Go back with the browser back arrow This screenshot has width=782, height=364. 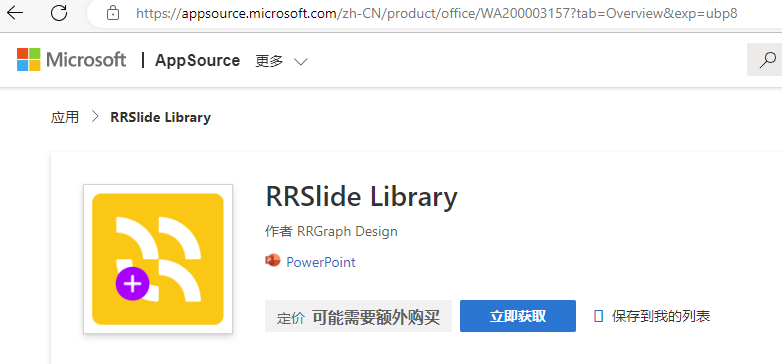click(15, 13)
